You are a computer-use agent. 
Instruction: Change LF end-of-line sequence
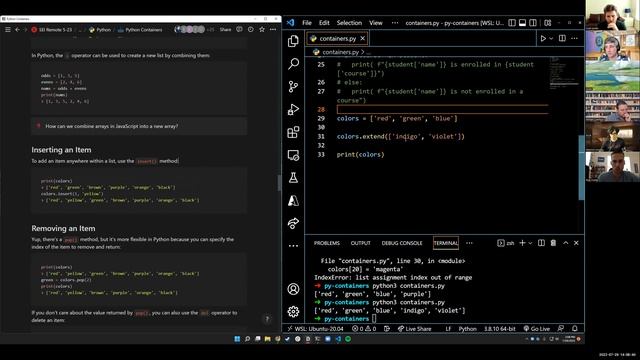(x=448, y=329)
